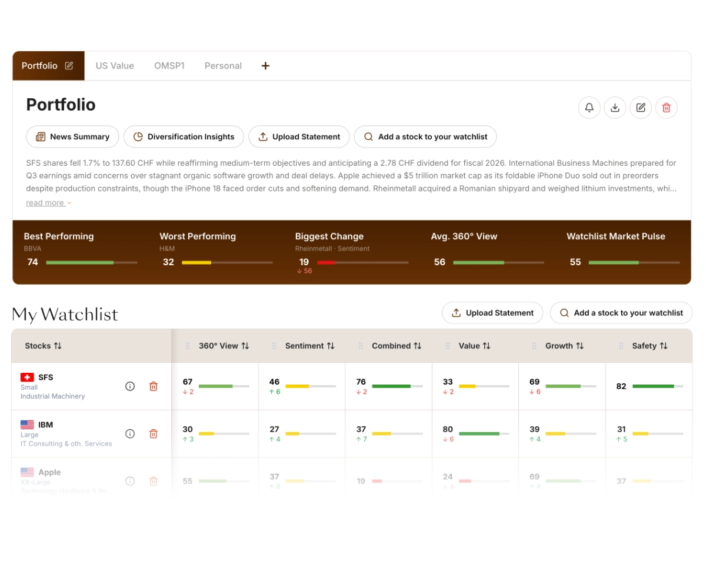
Task: Click the drag handle of Sentiment column
Action: tap(274, 346)
